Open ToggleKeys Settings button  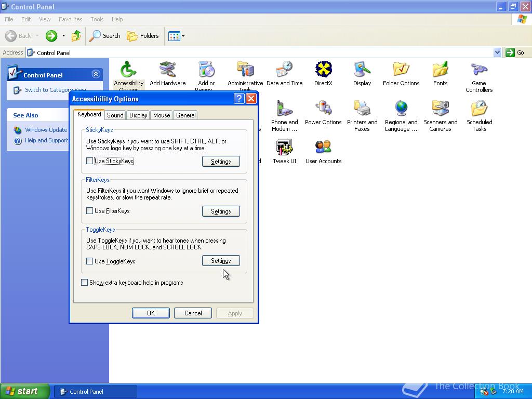221,261
